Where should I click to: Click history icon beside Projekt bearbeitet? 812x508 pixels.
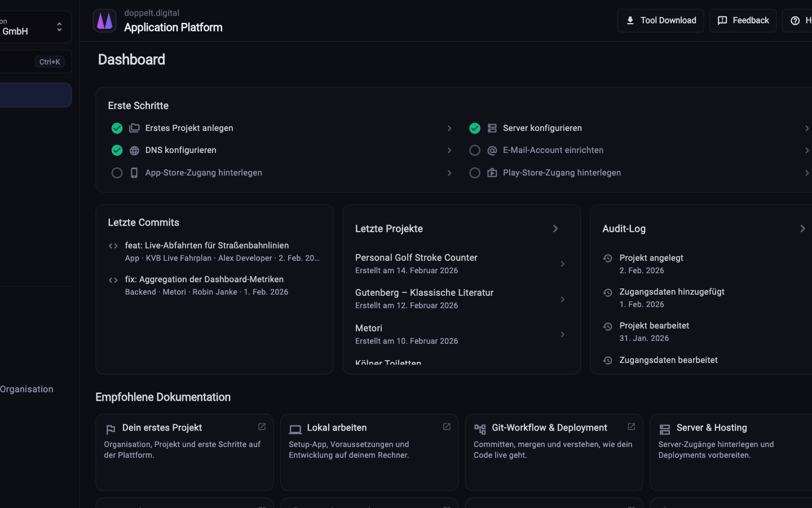click(x=607, y=326)
